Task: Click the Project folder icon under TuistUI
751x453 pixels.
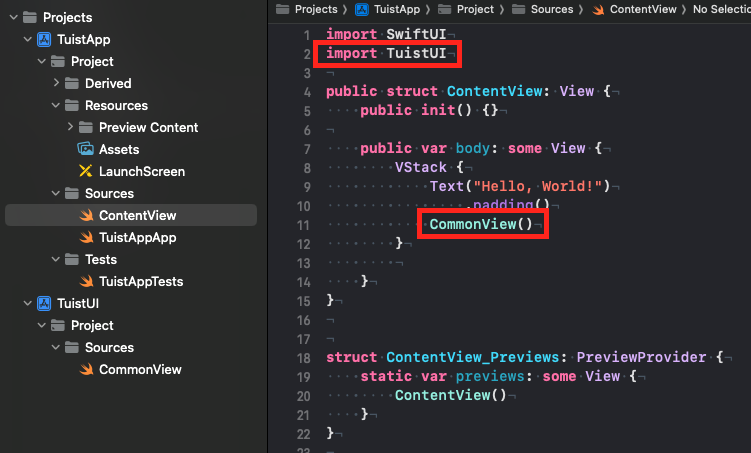Action: click(58, 326)
